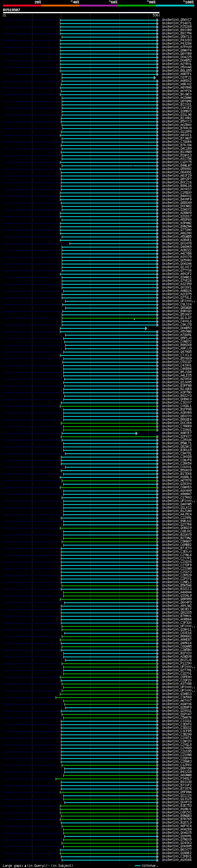Viewport: 197px width, 868px height.
Task: Click the UniRef100_B9IU38 label
Action: coord(177,782)
